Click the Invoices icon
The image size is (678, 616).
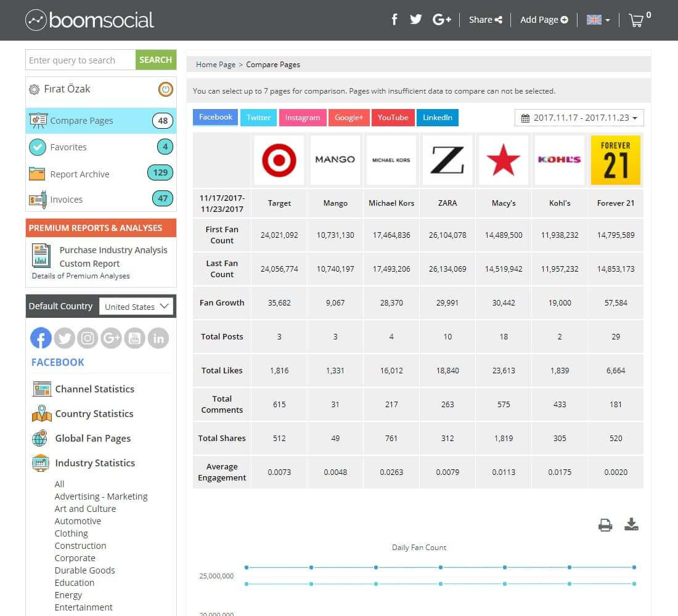pos(38,200)
